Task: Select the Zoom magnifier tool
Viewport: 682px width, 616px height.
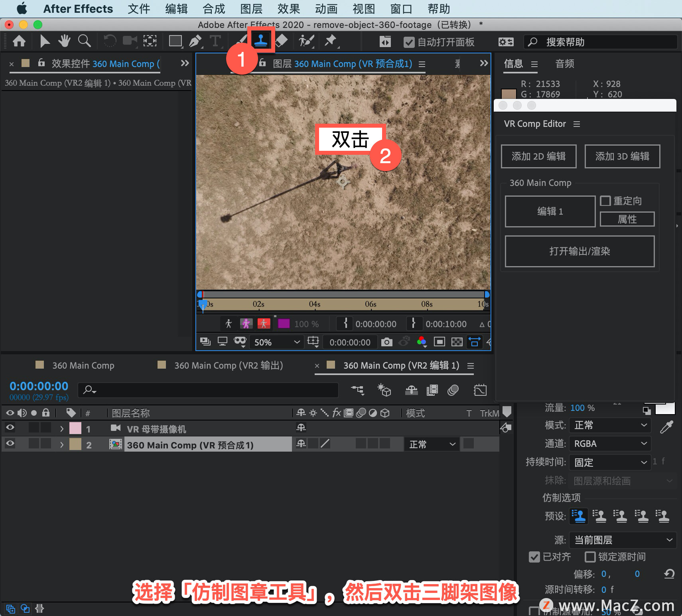Action: coord(84,41)
